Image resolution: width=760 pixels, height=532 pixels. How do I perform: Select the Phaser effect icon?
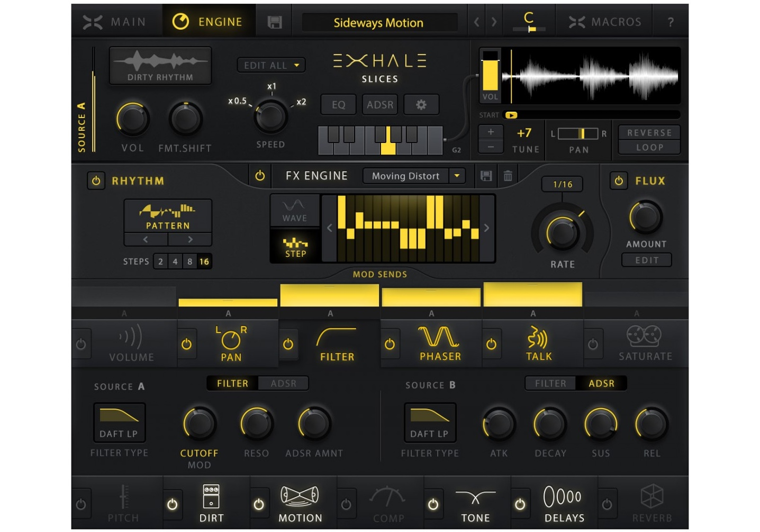[x=439, y=337]
